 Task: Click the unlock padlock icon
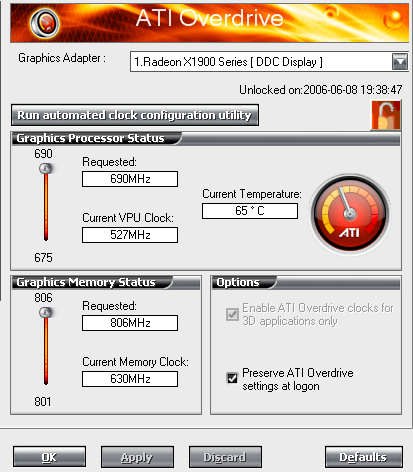[386, 115]
